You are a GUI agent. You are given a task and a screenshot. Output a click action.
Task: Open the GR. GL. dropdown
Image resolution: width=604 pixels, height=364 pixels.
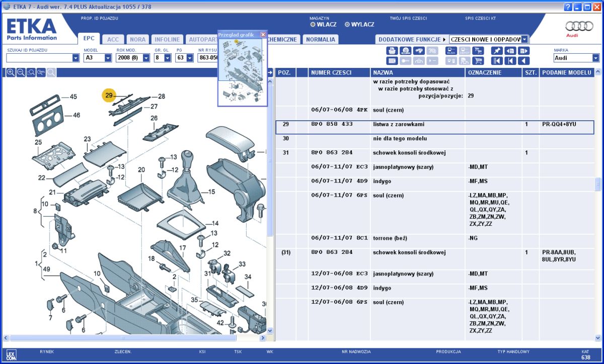click(x=168, y=58)
